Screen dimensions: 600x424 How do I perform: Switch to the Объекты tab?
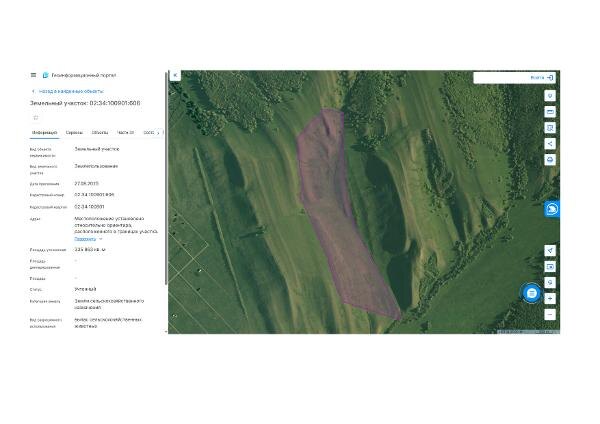(100, 132)
